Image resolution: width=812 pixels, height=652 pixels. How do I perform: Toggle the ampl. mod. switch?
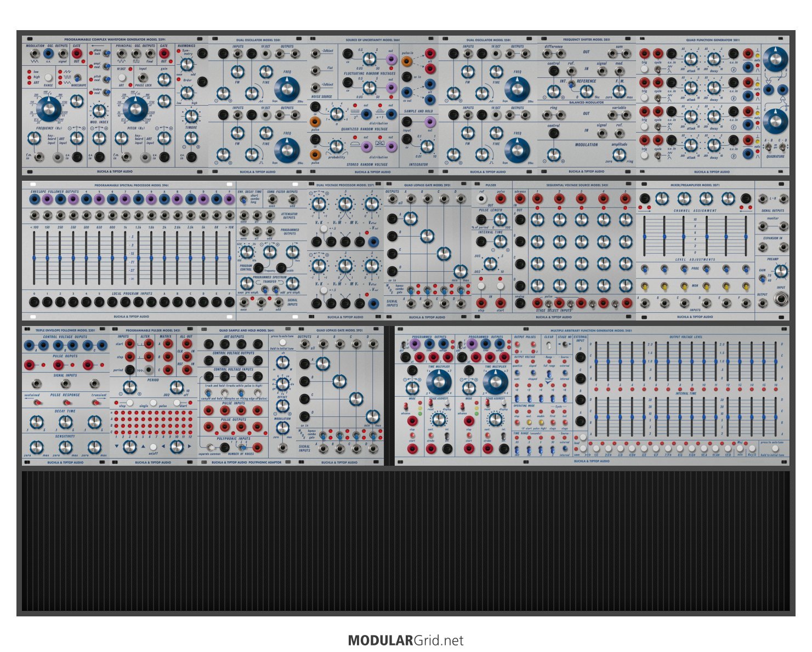pyautogui.click(x=107, y=66)
